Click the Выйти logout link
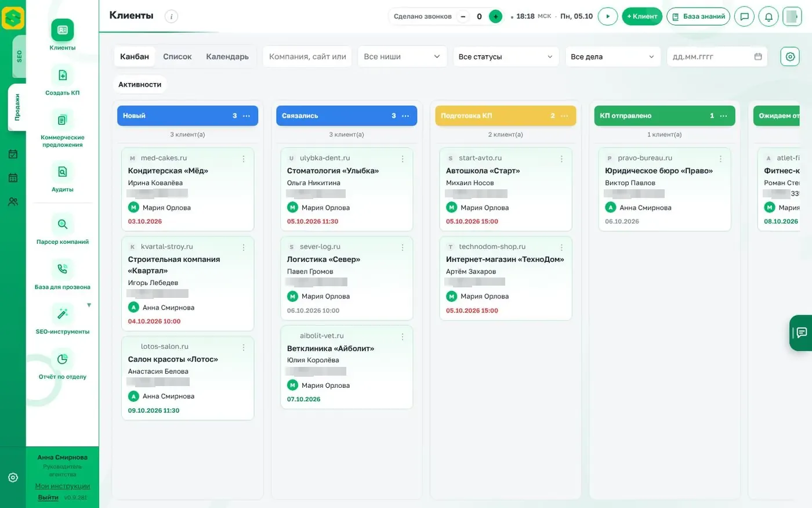Image resolution: width=812 pixels, height=508 pixels. click(48, 498)
